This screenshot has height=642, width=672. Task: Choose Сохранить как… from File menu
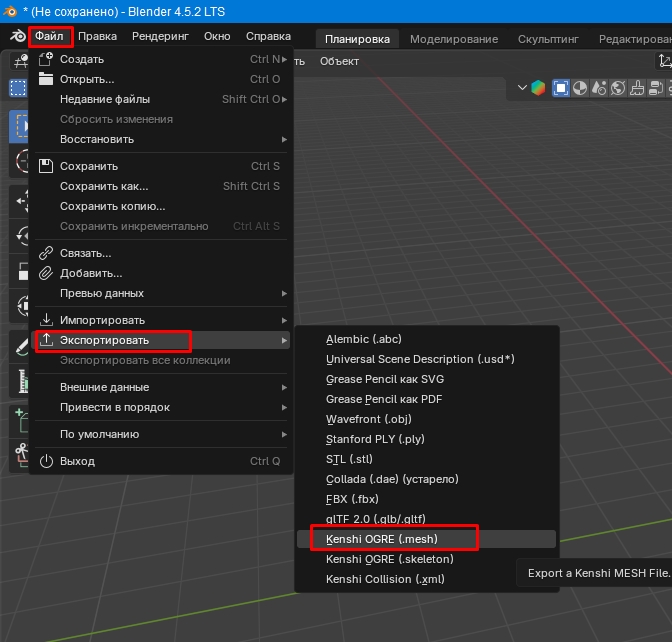pos(161,186)
